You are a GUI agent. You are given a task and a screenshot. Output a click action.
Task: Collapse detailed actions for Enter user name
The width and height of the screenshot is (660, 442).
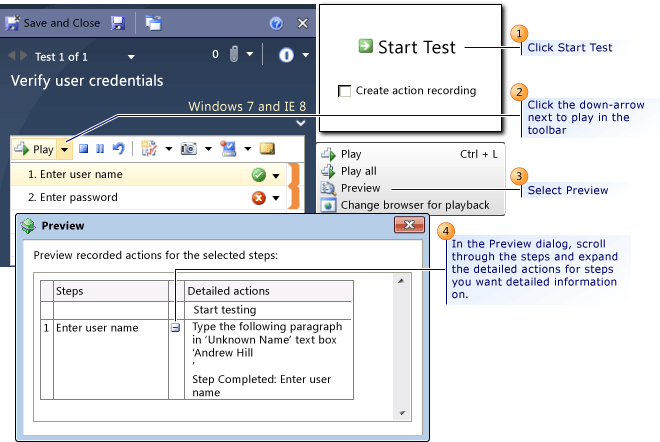coord(176,328)
